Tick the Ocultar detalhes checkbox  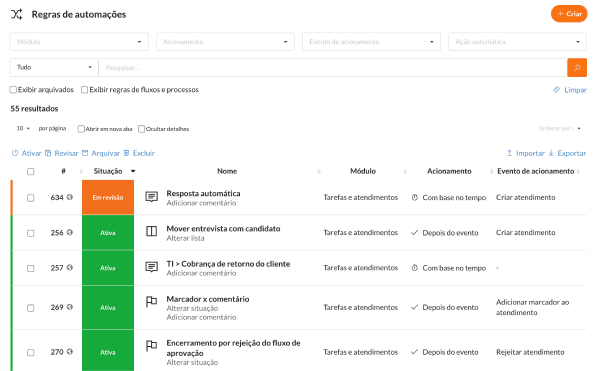tap(141, 129)
